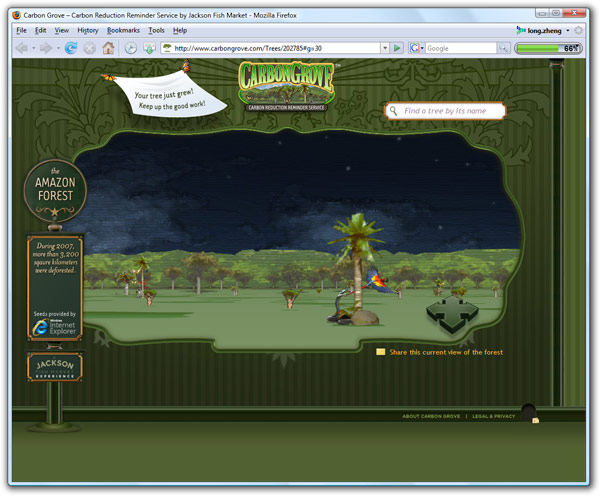
Task: Open the Edit menu
Action: (40, 30)
